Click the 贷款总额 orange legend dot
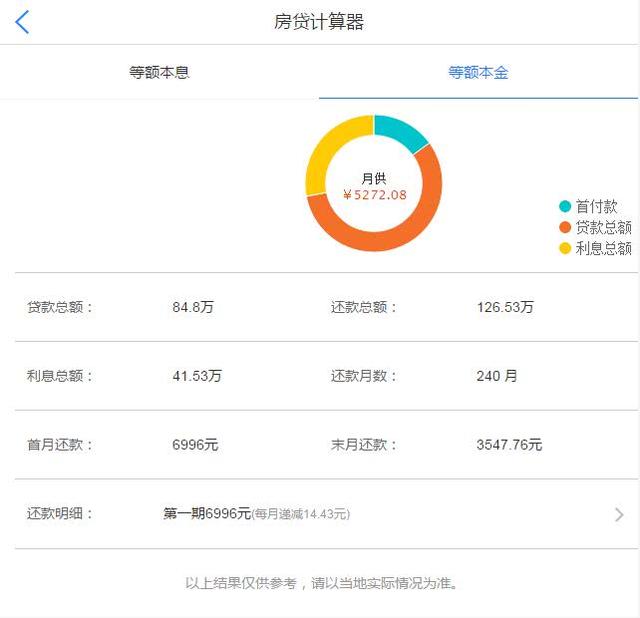The width and height of the screenshot is (640, 618). (x=565, y=227)
